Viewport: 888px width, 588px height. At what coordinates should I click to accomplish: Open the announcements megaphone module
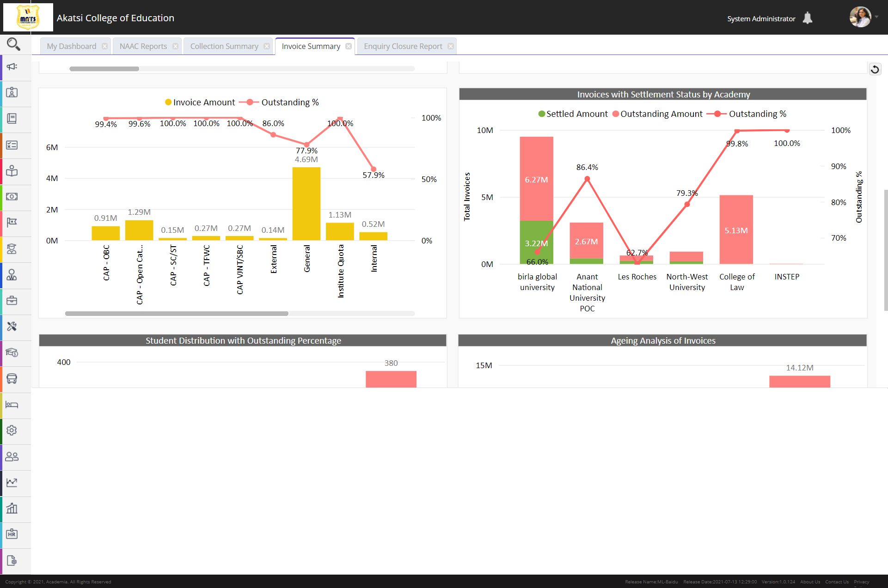(12, 67)
